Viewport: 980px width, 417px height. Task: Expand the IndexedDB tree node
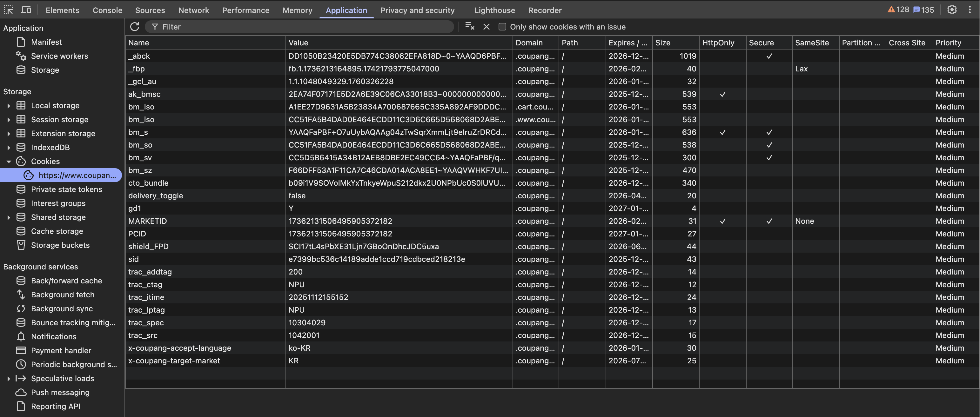pos(9,148)
